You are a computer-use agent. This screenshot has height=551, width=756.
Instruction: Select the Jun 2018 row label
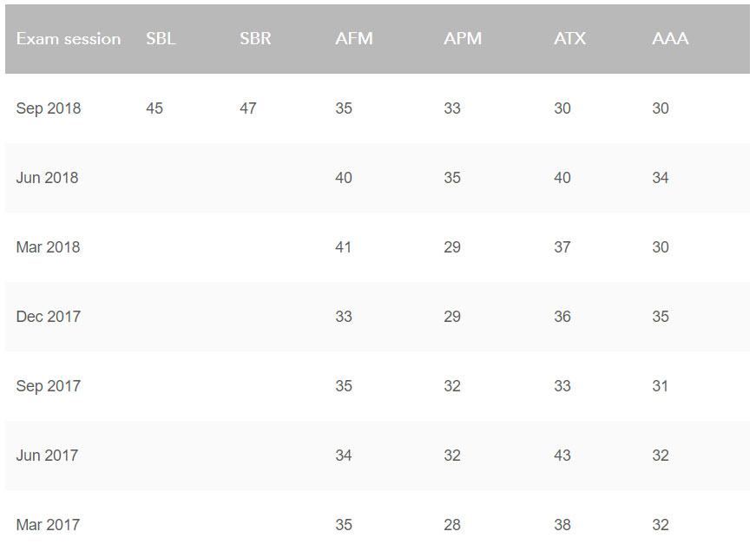tap(47, 178)
